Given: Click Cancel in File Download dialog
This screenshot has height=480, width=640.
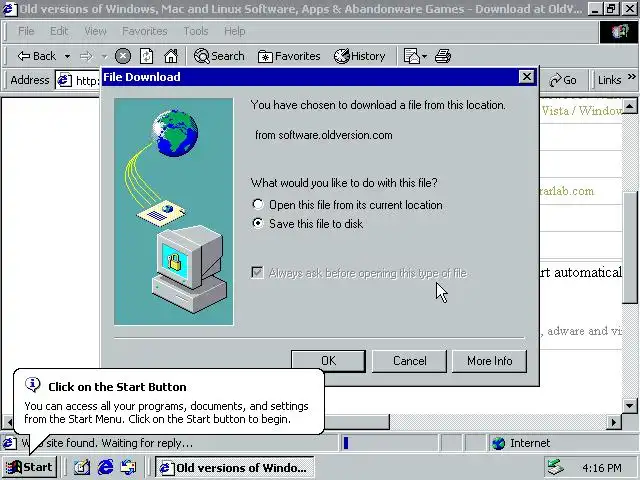Looking at the screenshot, I should point(409,361).
